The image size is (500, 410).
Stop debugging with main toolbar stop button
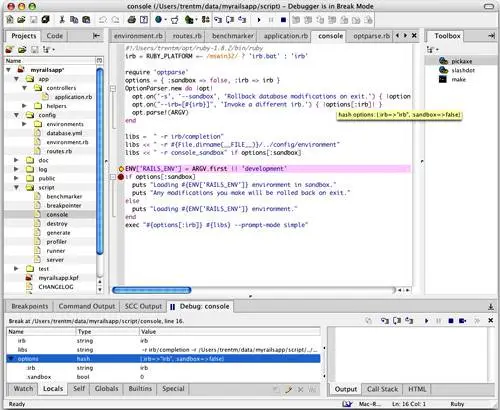pyautogui.click(x=283, y=20)
